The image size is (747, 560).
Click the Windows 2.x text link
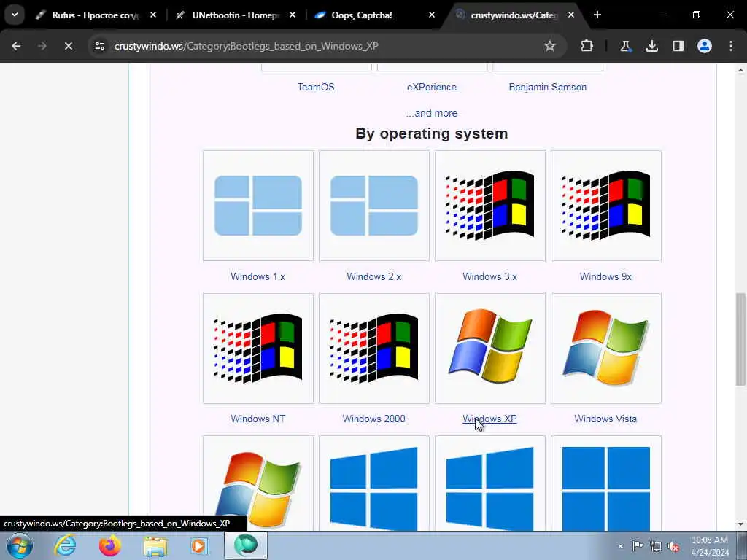tap(374, 276)
